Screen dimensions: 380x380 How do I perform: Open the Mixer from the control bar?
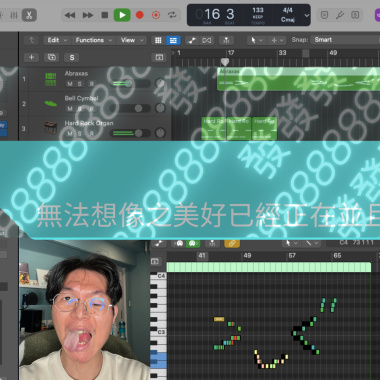14,15
